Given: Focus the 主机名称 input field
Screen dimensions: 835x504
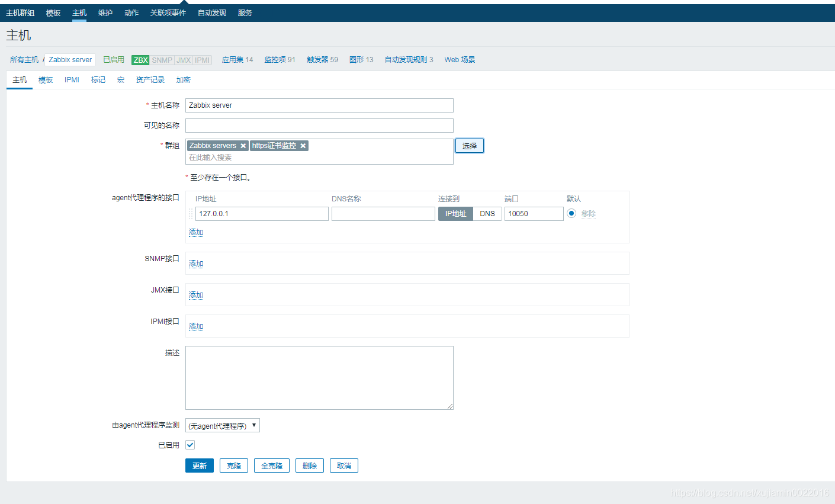Looking at the screenshot, I should [x=319, y=105].
